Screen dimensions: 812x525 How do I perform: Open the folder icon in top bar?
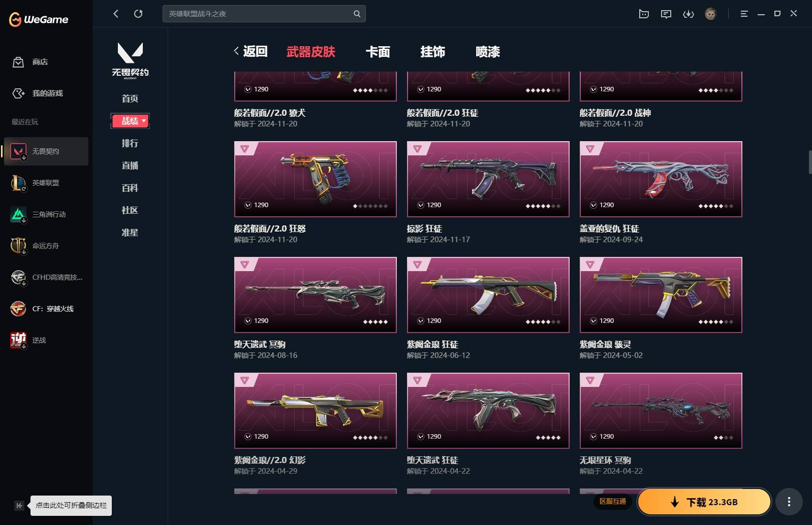644,14
